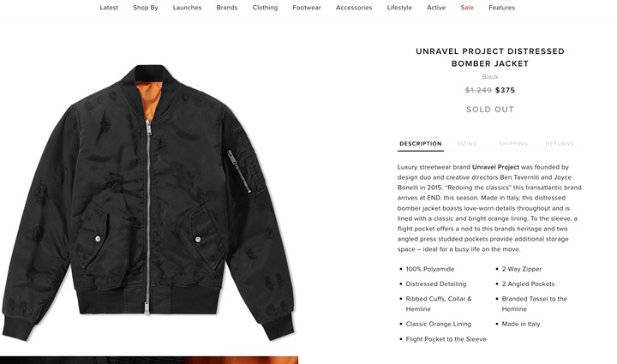Screen dimensions: 617x364
Task: Open the Accessories category
Action: [354, 8]
